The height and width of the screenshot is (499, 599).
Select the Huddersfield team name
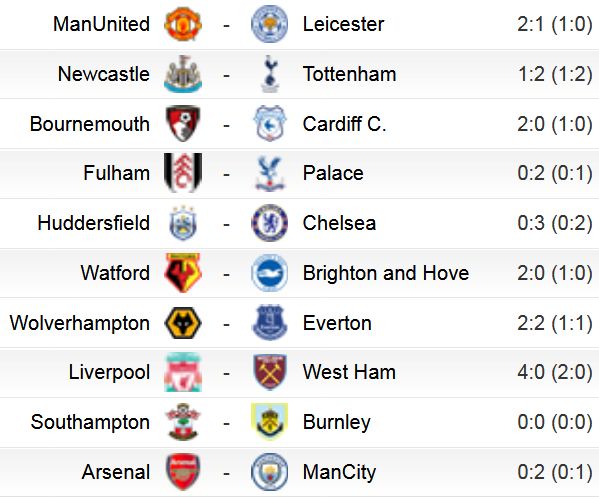point(94,223)
